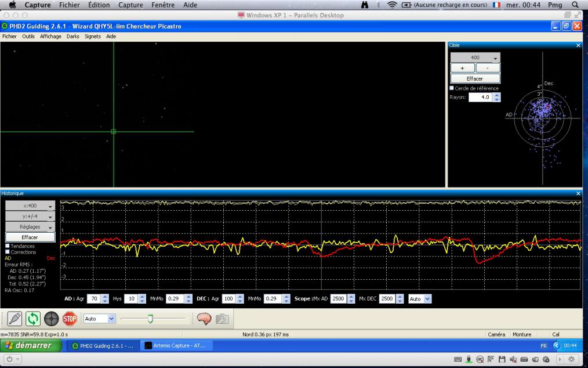
Task: Open the Darks menu
Action: (x=73, y=36)
